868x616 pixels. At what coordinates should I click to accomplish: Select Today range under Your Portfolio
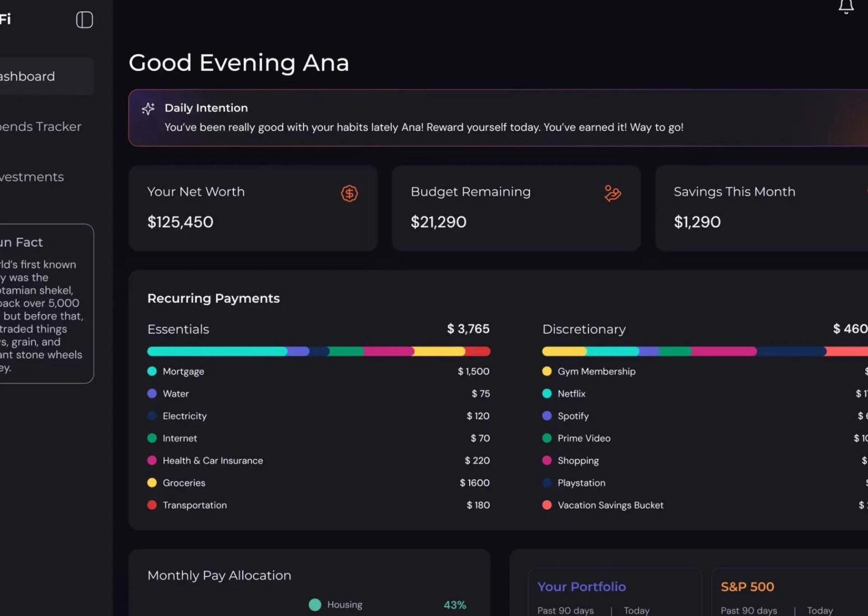[636, 611]
